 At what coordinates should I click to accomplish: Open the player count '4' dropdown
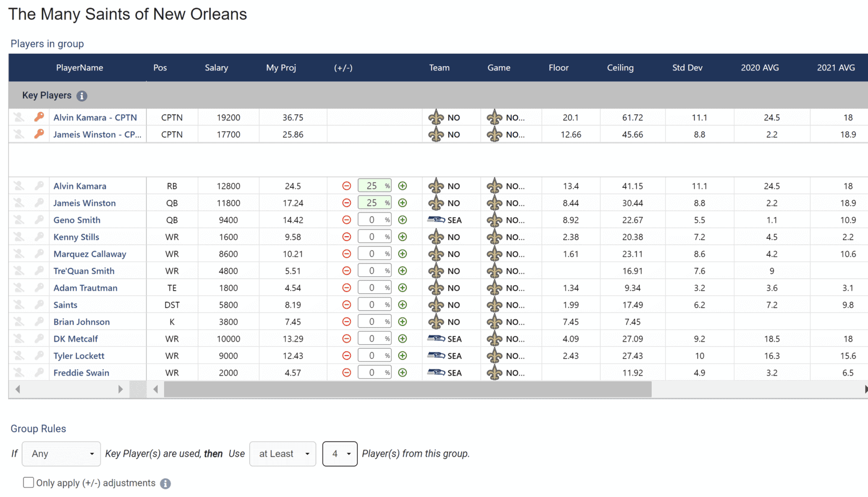click(x=340, y=453)
